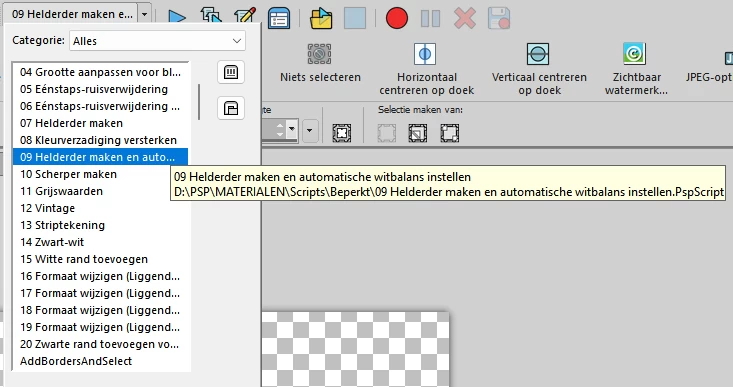Open the small arrow dropdown beside selection type

click(x=309, y=130)
